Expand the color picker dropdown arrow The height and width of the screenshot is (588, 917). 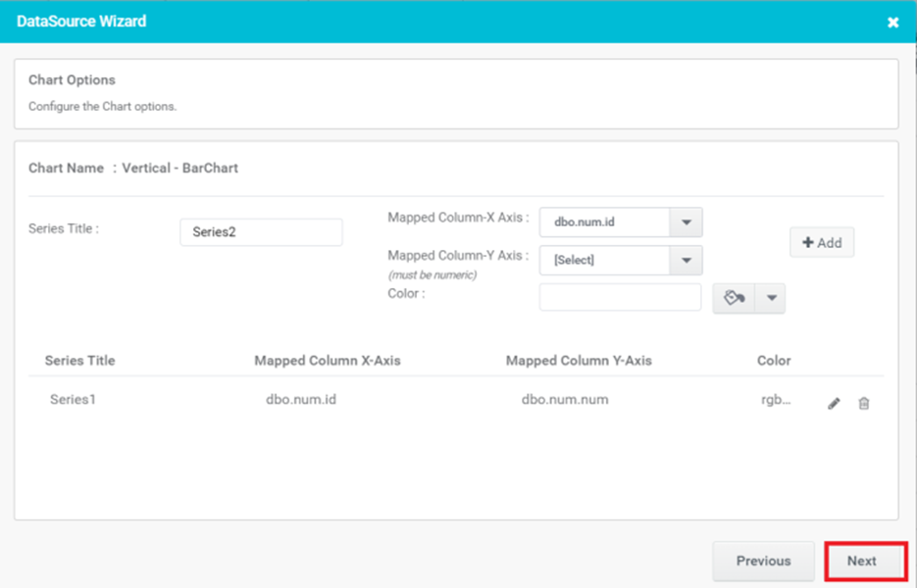[x=770, y=299]
